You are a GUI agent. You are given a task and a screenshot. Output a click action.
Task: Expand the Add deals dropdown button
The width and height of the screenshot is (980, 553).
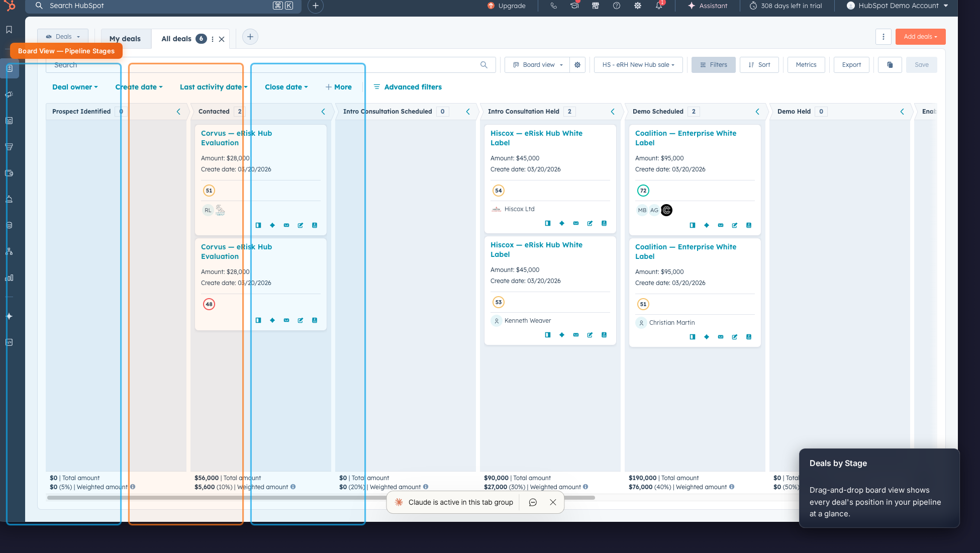tap(921, 37)
